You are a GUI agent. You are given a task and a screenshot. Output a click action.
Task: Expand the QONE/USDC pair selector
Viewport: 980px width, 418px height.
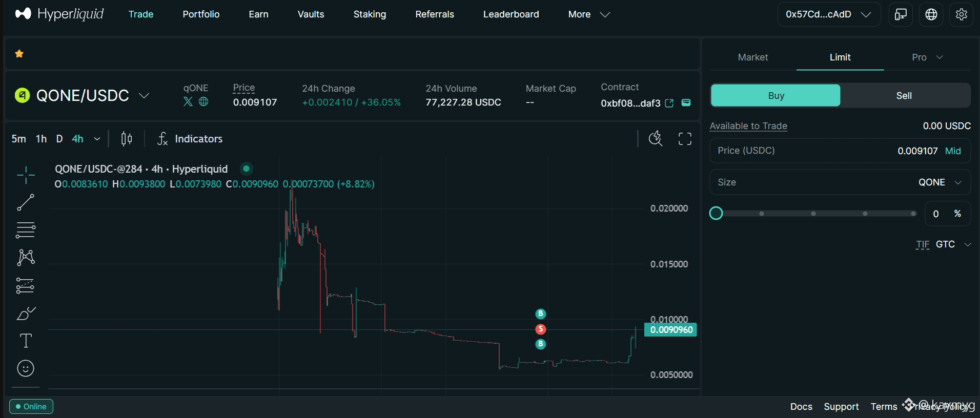144,96
